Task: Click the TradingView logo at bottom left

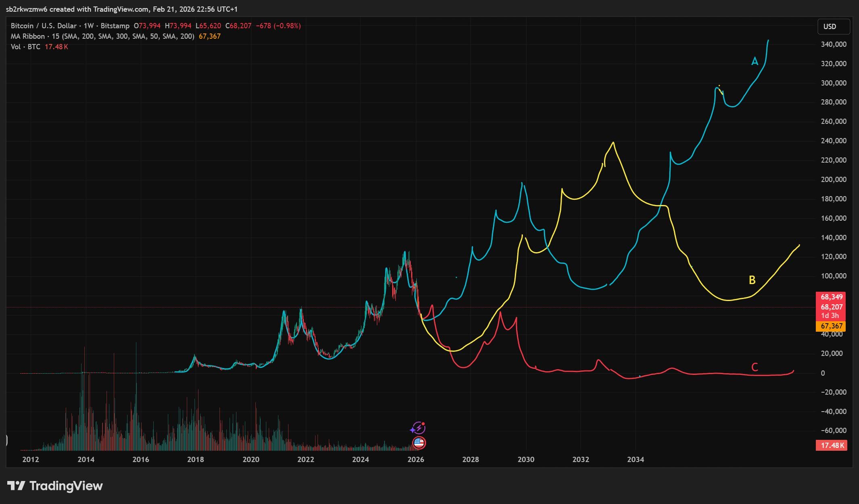Action: click(55, 485)
